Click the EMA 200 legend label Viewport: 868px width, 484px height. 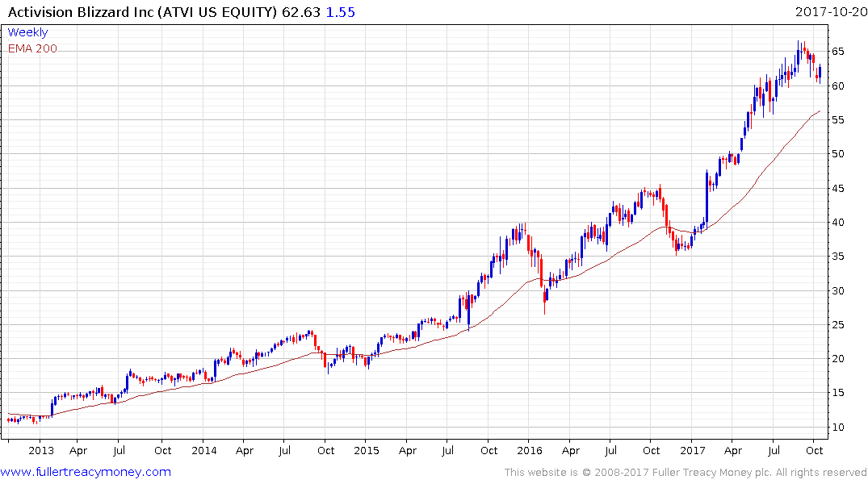click(x=32, y=48)
